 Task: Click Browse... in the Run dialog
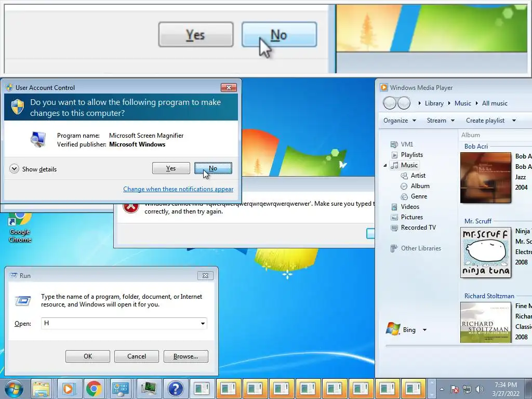(185, 356)
